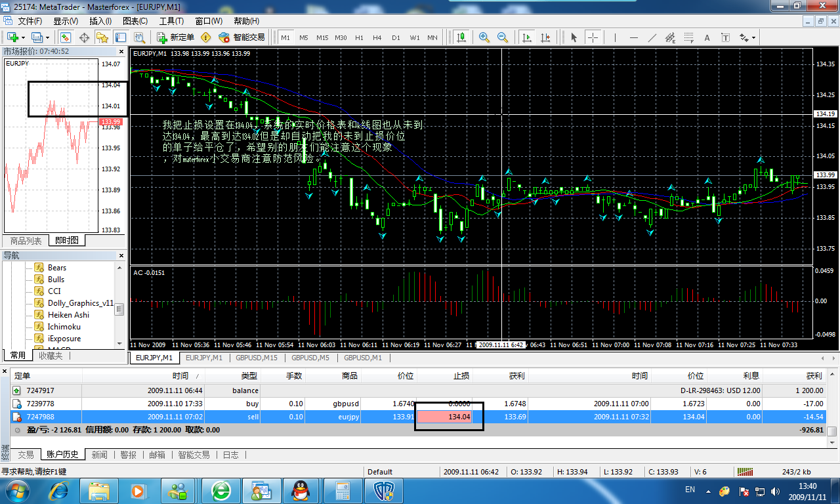Select the crosshair tool
The image size is (840, 504).
click(x=593, y=37)
